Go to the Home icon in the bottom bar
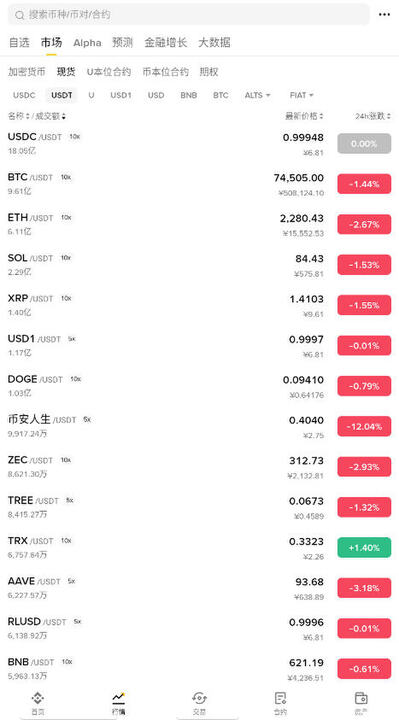399x720 pixels. (38, 698)
